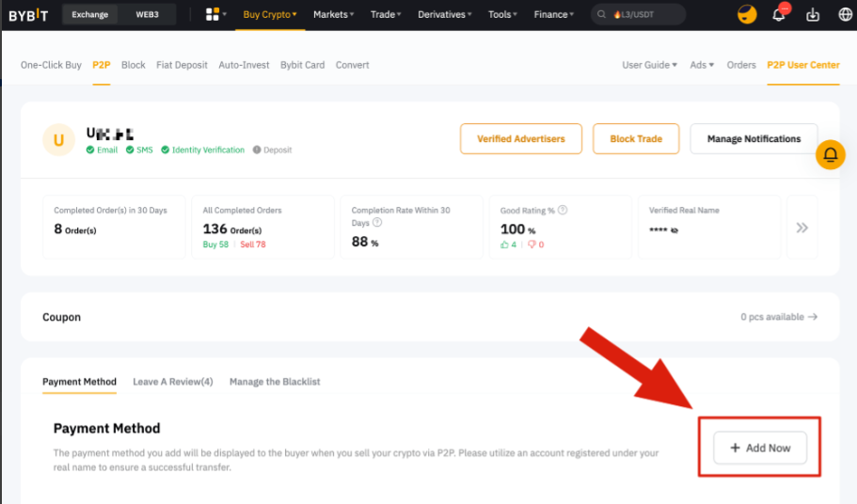
Task: Click the Block Trade button
Action: coord(636,139)
